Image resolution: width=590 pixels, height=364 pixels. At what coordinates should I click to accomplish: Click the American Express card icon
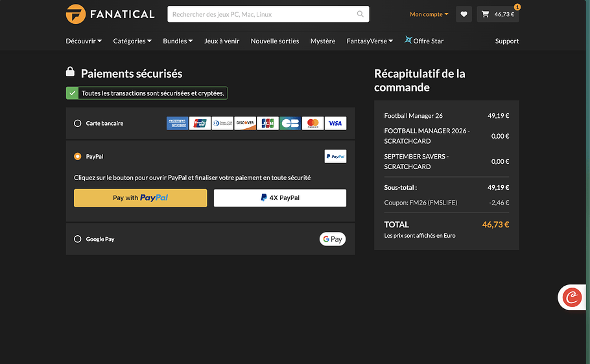(177, 123)
